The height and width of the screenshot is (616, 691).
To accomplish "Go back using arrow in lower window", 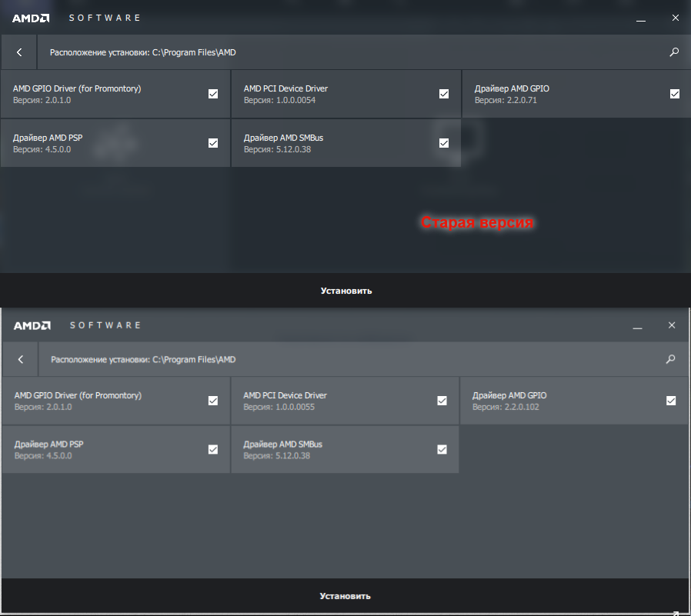I will (x=21, y=359).
